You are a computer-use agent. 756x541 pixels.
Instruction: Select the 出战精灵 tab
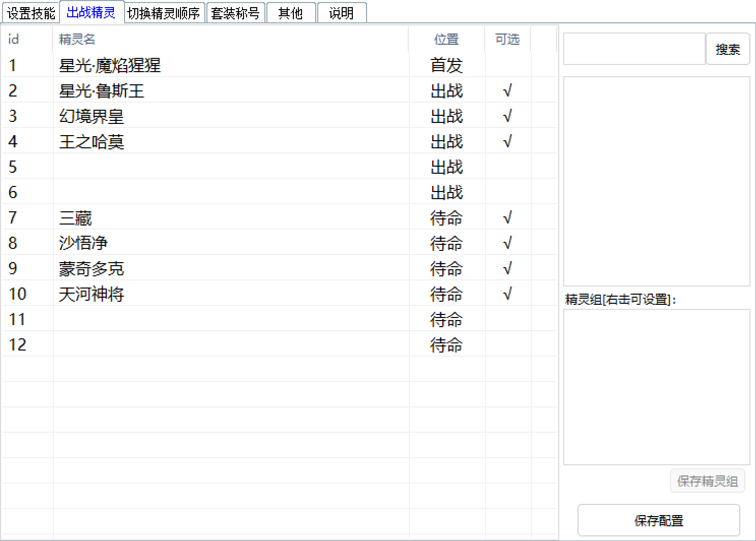click(92, 12)
